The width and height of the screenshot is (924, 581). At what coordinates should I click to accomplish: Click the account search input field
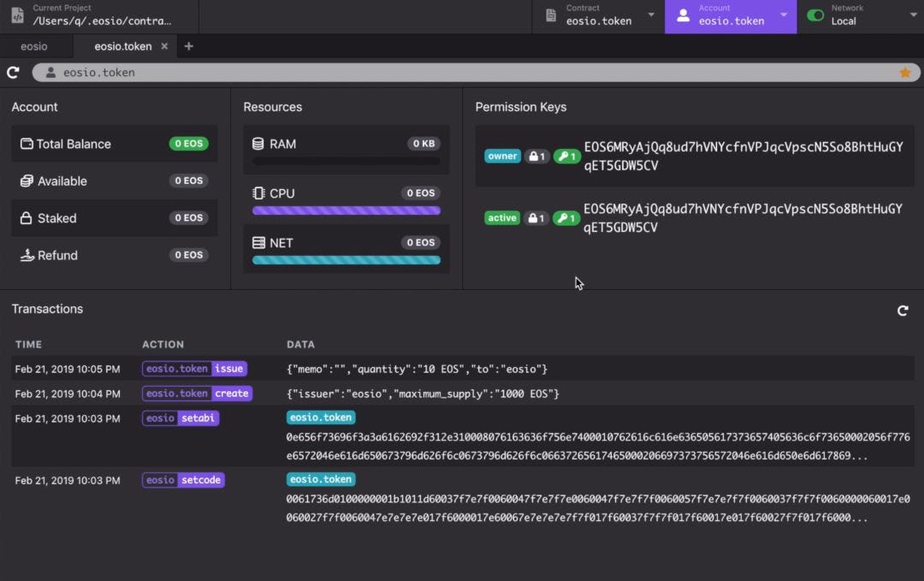coord(477,73)
